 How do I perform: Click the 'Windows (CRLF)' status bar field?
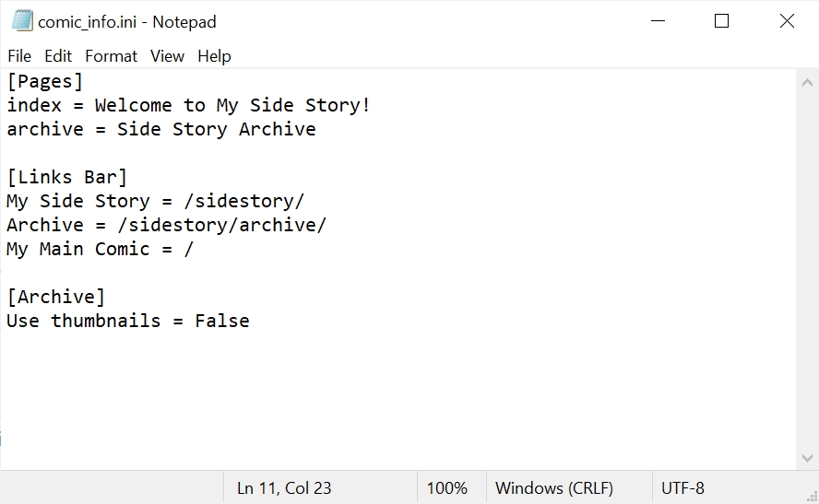[553, 488]
